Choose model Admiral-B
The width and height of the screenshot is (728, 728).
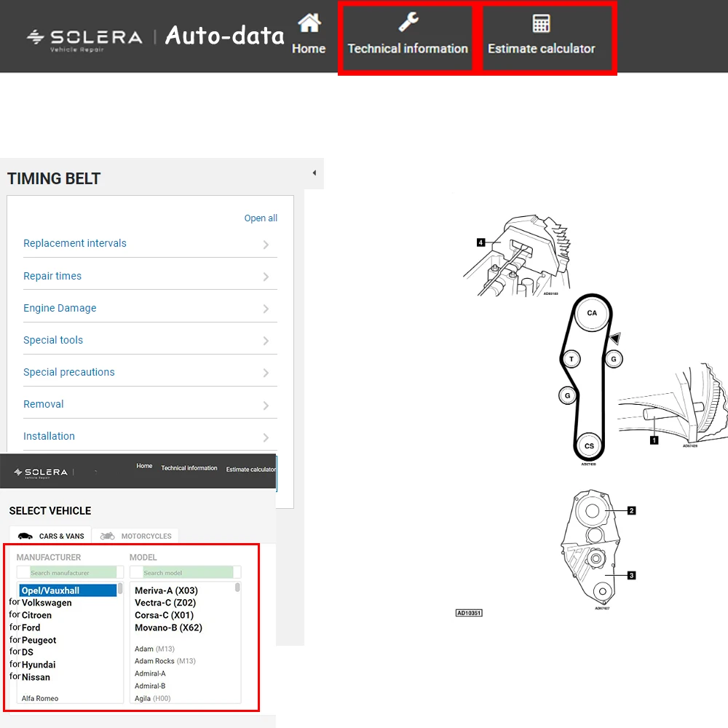click(x=150, y=687)
